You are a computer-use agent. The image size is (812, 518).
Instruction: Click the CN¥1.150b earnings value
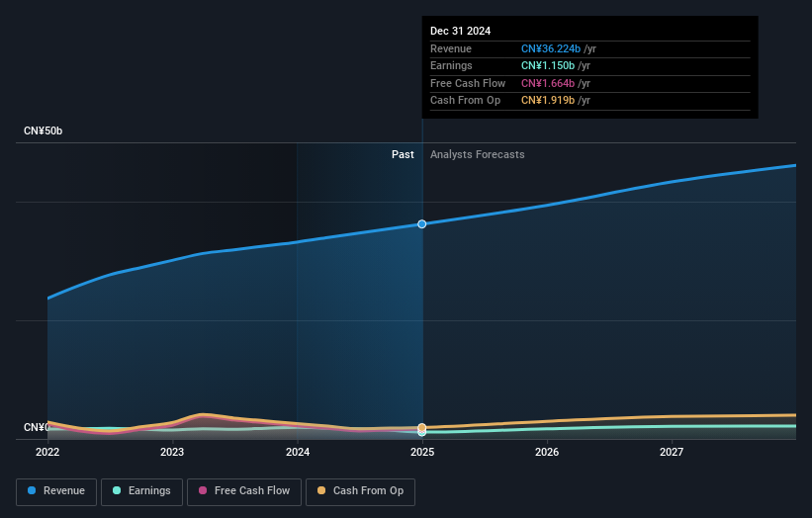pyautogui.click(x=548, y=65)
